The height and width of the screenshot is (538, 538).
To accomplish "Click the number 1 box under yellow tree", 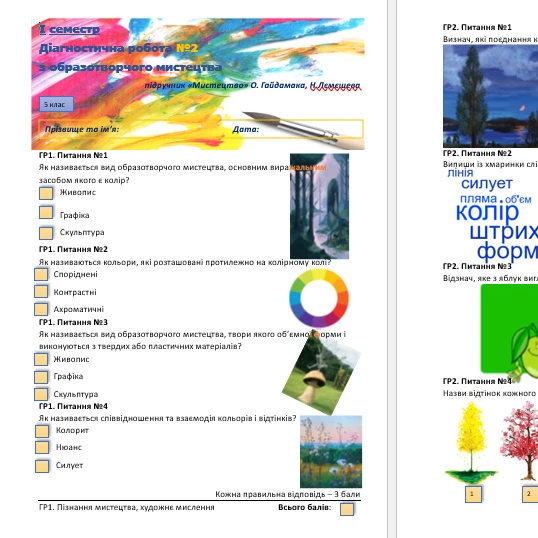I will (473, 494).
